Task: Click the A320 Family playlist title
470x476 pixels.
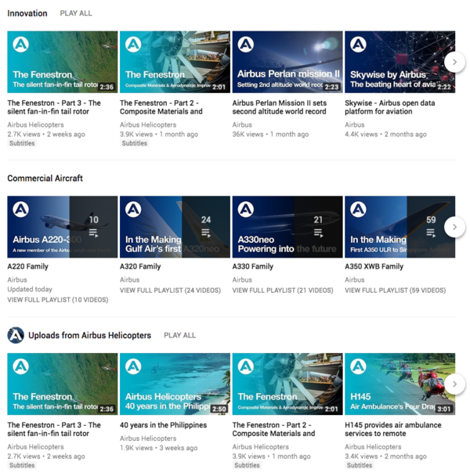Action: coord(140,266)
